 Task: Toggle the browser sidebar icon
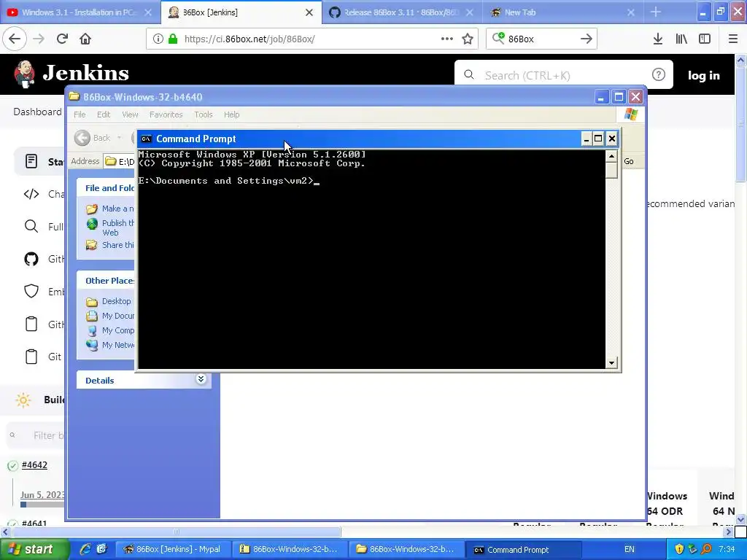click(x=705, y=39)
